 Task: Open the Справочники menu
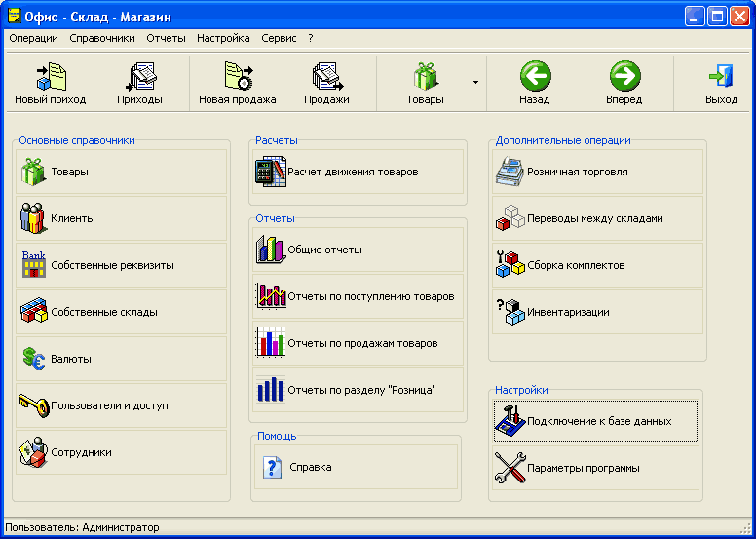pyautogui.click(x=102, y=38)
